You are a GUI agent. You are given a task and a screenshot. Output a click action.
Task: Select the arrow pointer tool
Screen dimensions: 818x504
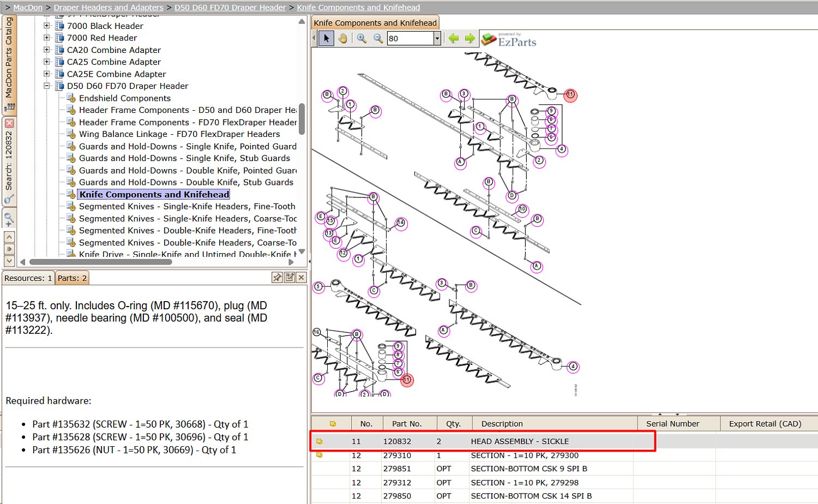pos(326,38)
